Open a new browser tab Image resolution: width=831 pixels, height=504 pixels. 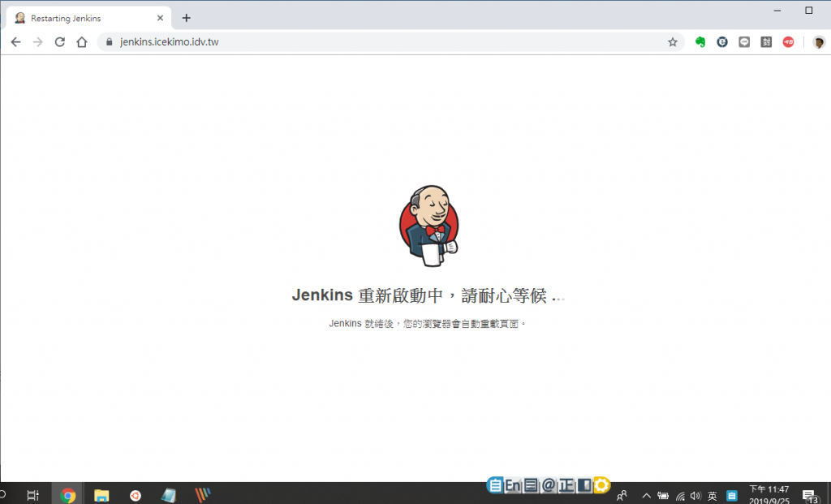(x=186, y=18)
